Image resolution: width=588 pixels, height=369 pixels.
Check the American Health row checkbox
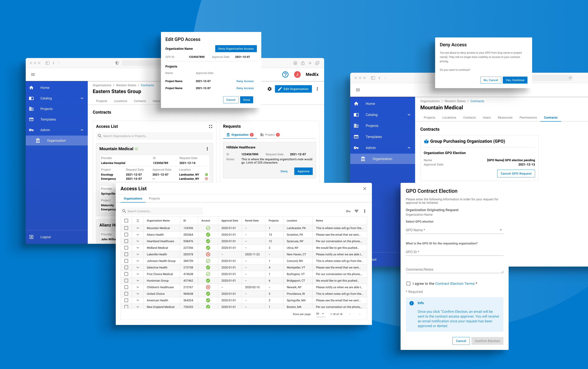tap(126, 301)
